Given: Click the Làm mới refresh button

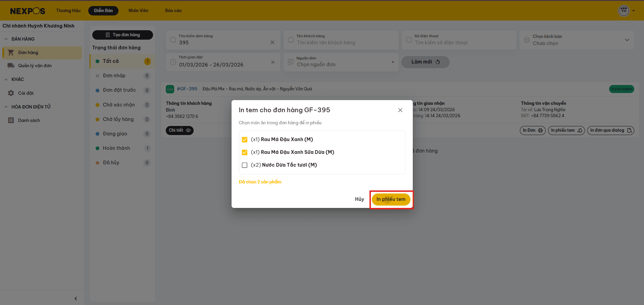Looking at the screenshot, I should (425, 62).
